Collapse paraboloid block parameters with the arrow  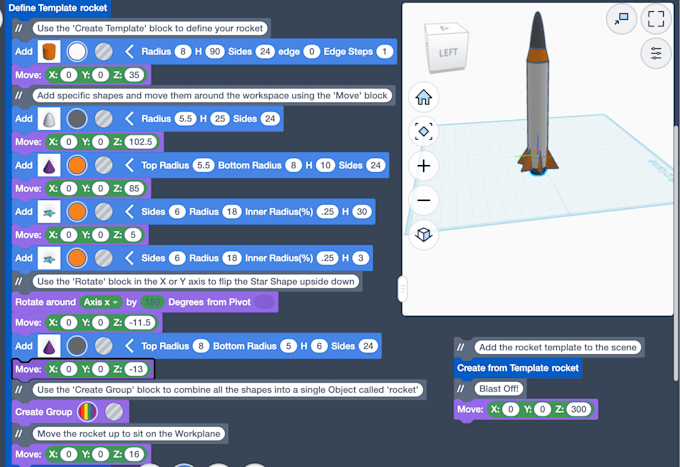(x=129, y=119)
